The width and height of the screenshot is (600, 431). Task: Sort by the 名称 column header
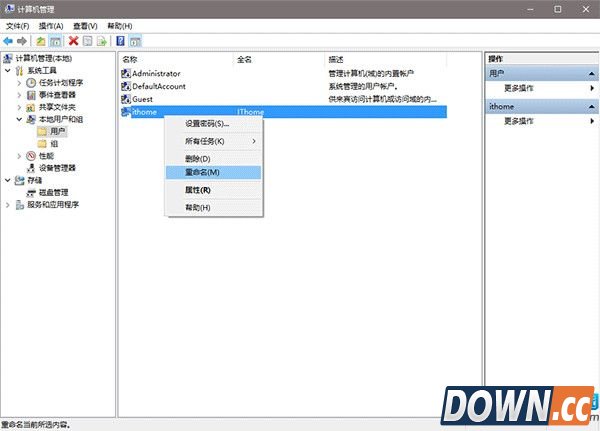tap(176, 59)
